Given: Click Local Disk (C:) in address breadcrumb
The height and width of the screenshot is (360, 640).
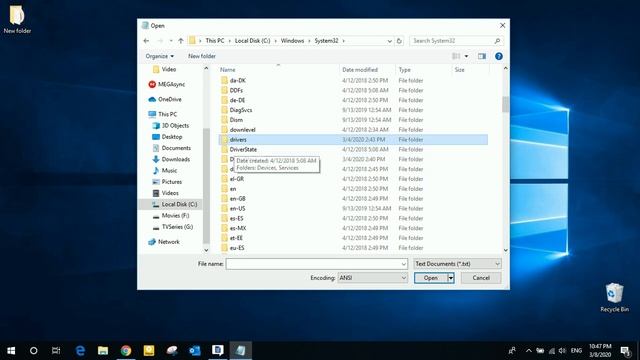Looking at the screenshot, I should [x=252, y=41].
